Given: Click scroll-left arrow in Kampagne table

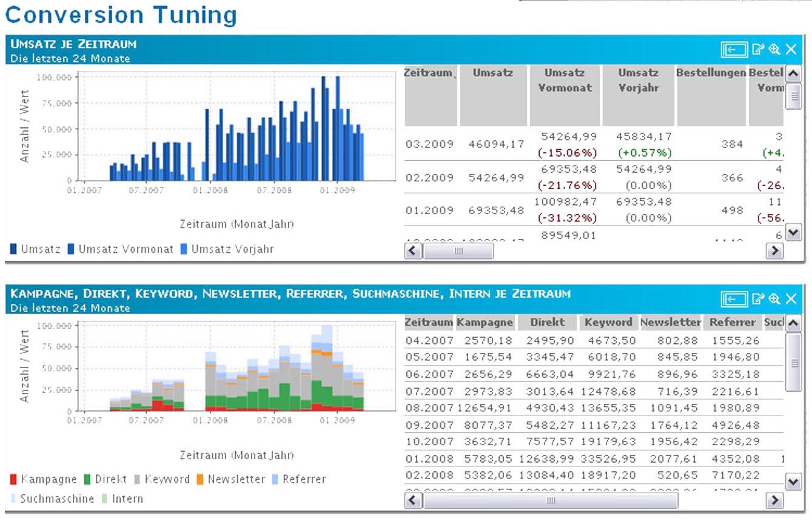Looking at the screenshot, I should pos(413,500).
